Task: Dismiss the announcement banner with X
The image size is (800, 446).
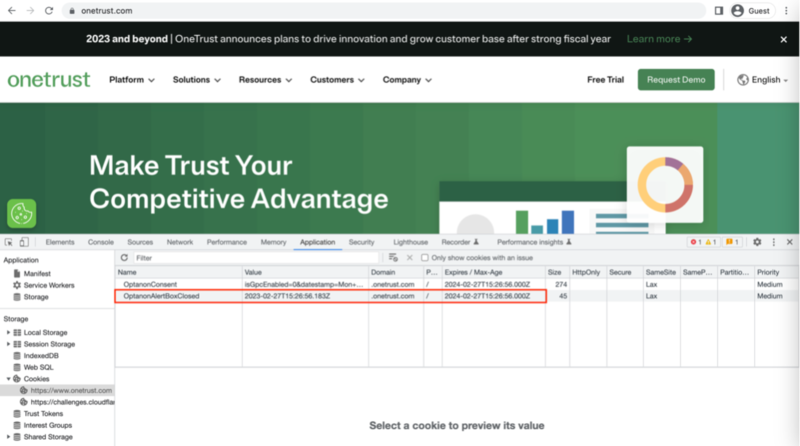Action: click(783, 39)
